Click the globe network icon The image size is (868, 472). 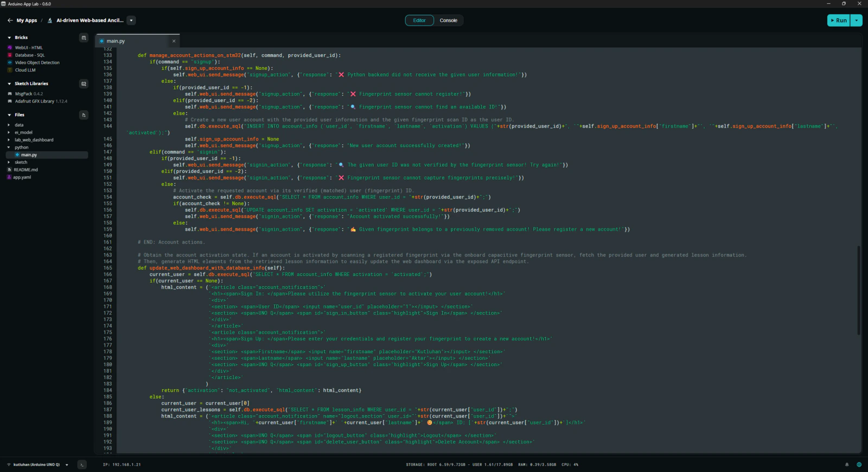[859, 464]
